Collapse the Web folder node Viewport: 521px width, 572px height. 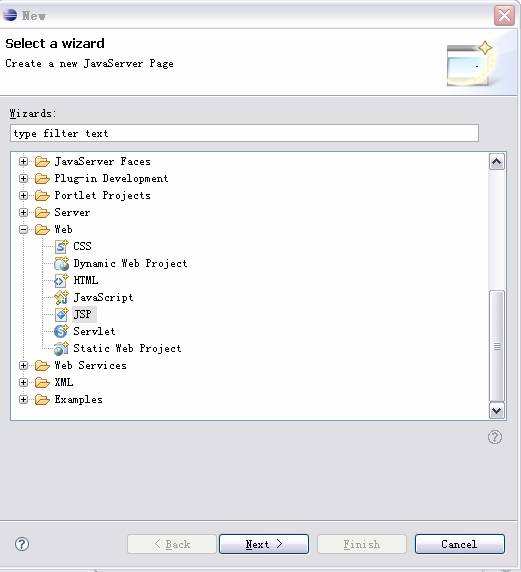point(23,229)
